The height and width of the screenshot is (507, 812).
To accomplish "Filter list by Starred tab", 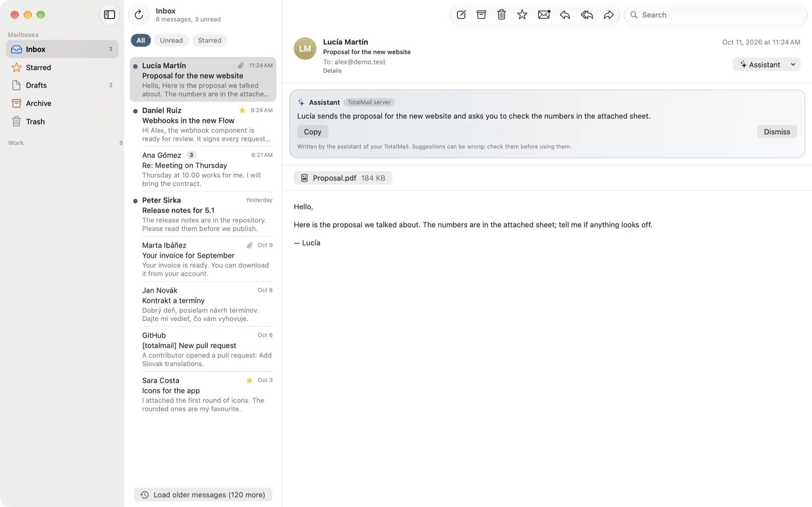I will pos(209,41).
